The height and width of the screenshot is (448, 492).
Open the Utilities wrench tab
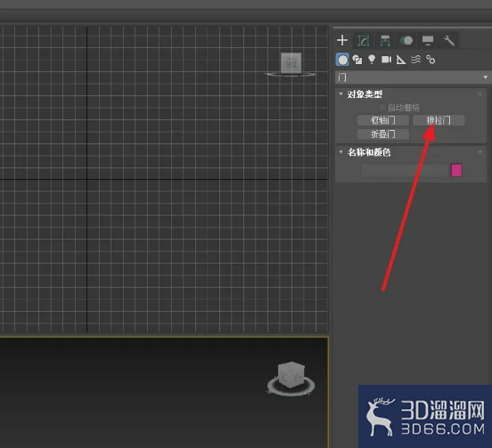(449, 40)
